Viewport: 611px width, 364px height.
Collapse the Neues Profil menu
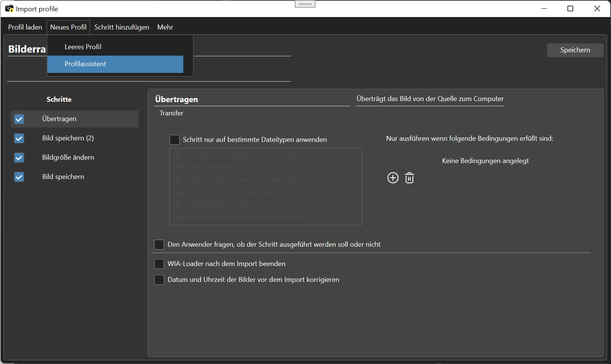click(68, 27)
